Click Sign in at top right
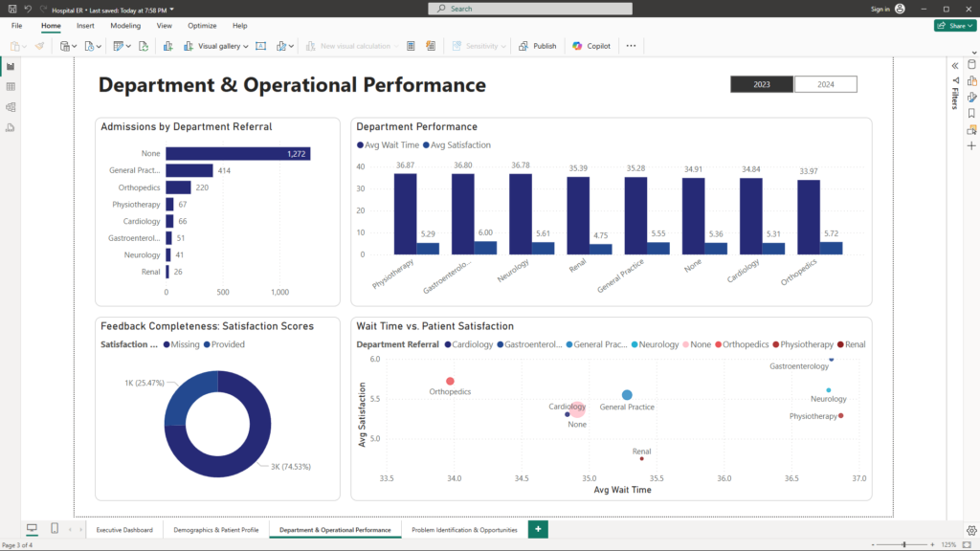 880,9
